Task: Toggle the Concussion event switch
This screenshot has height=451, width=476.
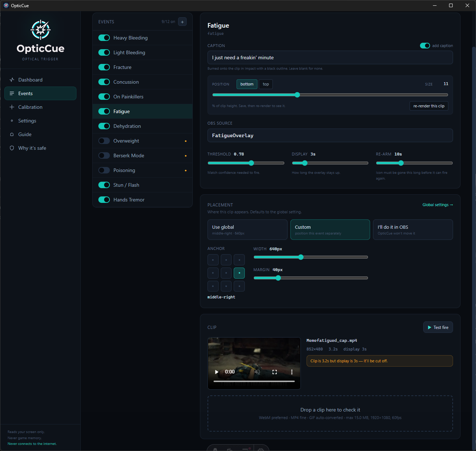Action: pos(104,82)
